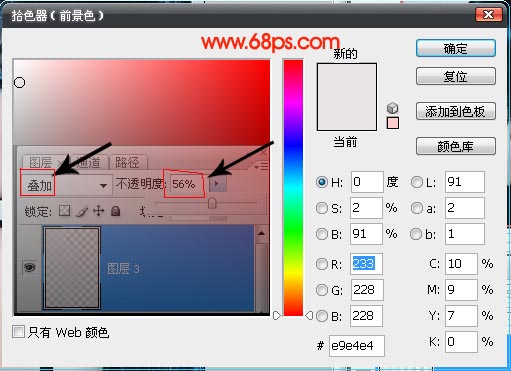Click the hex field e9e4e4

pyautogui.click(x=357, y=346)
